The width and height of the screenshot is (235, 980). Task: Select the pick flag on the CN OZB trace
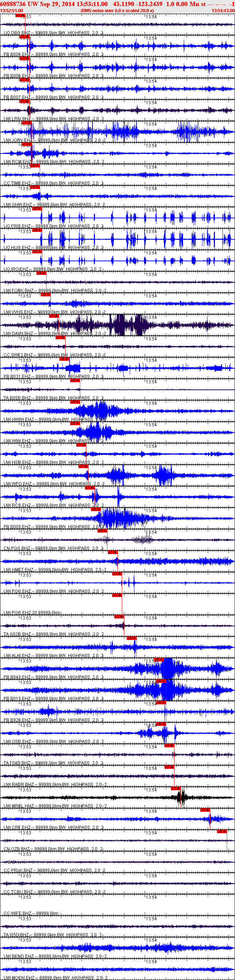tap(222, 832)
